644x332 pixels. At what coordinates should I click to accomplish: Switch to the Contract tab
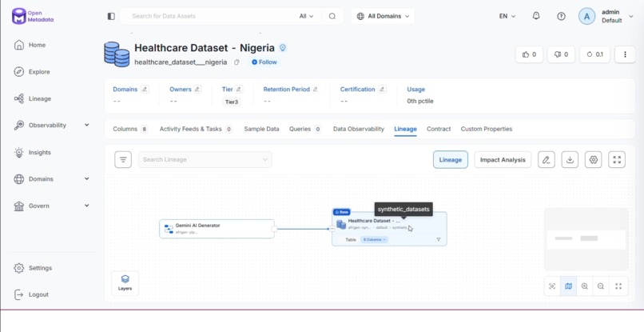tap(439, 129)
